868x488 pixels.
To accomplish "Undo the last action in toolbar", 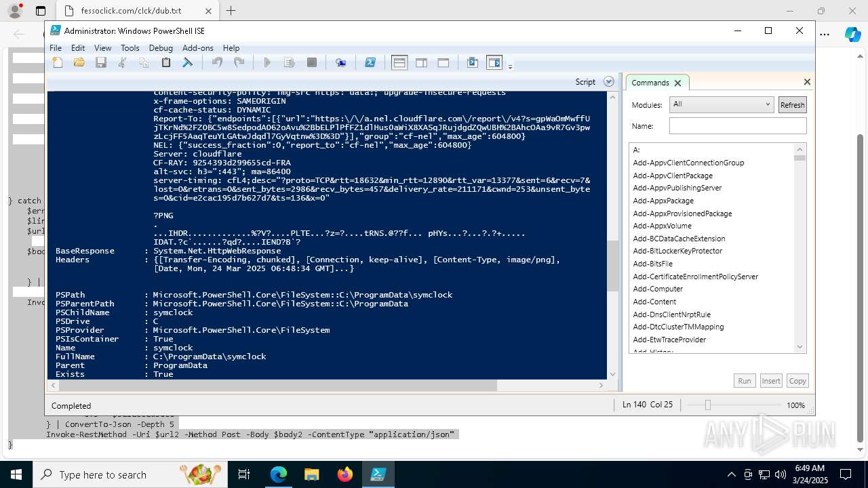I will pos(217,62).
